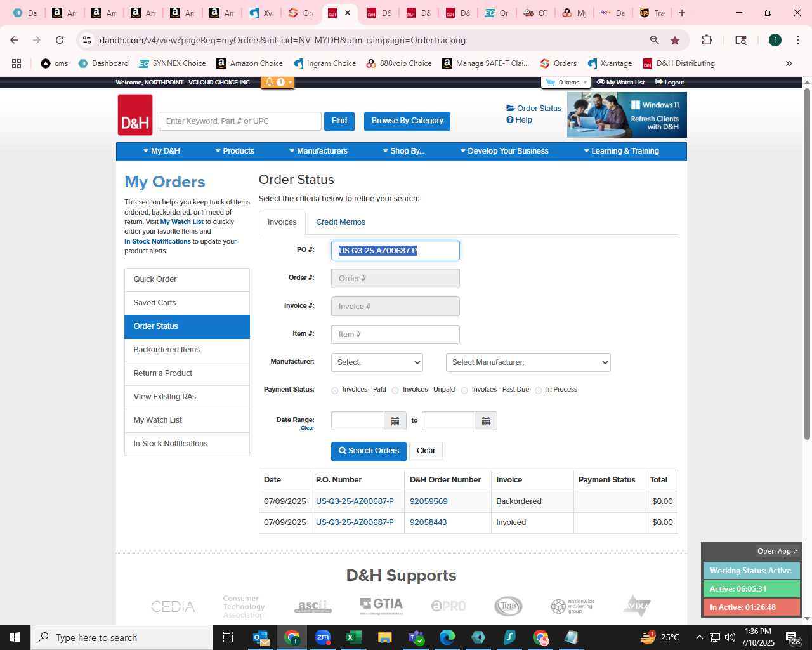The width and height of the screenshot is (812, 650).
Task: Select Invoices - Paid radio button
Action: pyautogui.click(x=335, y=390)
